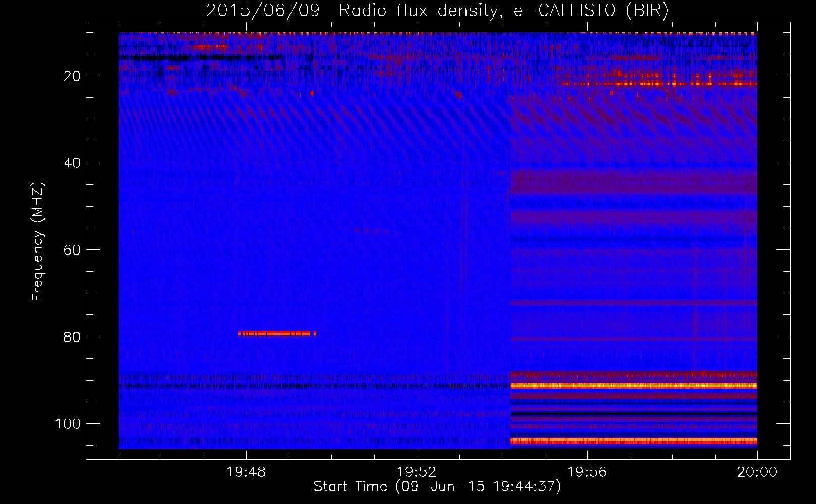This screenshot has width=816, height=504.
Task: Select the 60 frequency tick label
Action: tap(72, 250)
